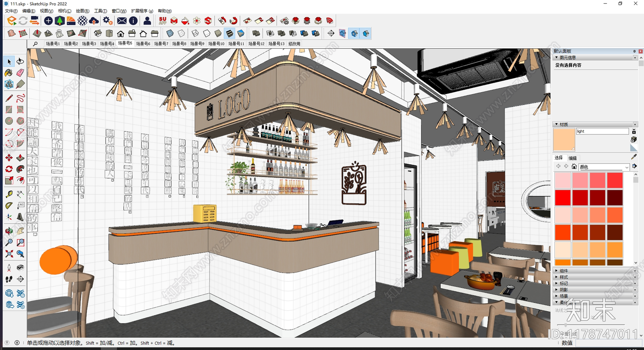644x350 pixels.
Task: Close the 图元信息 panel
Action: point(635,58)
